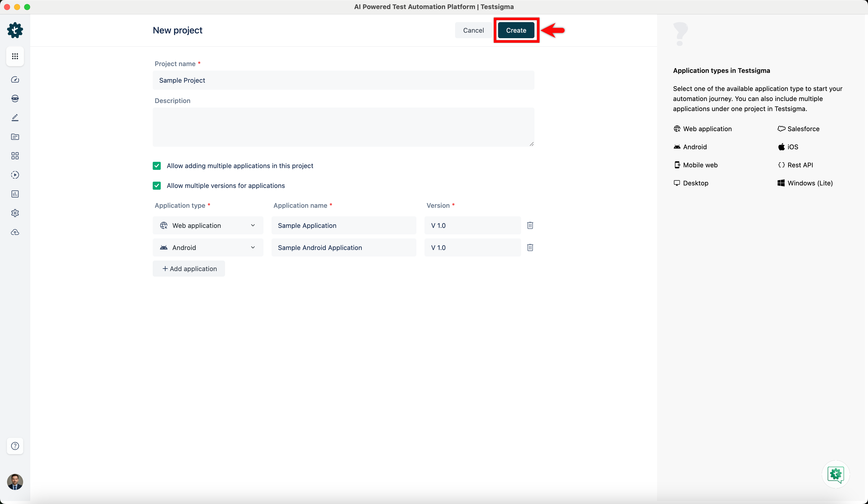Open the apps launcher grid at sidebar top
Screen dimensions: 868x504
[x=15, y=56]
